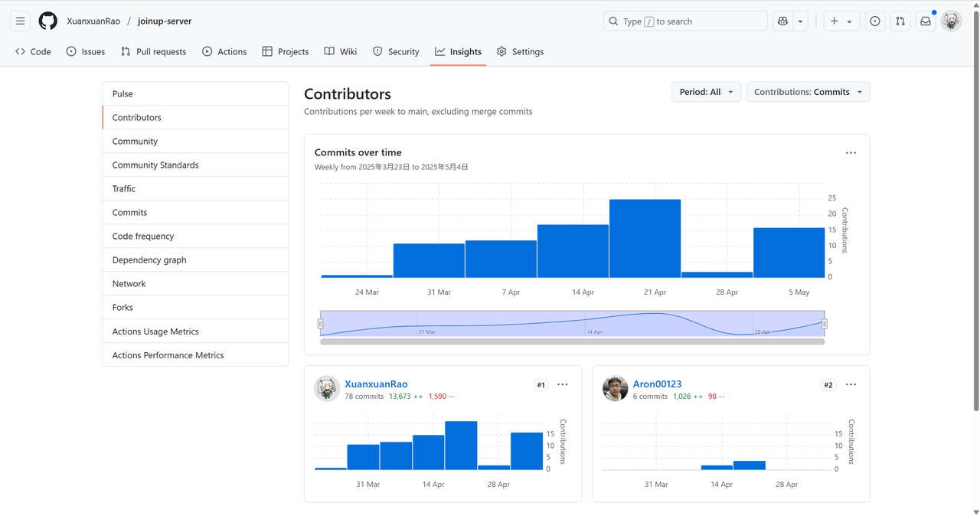
Task: Open Dependency graph in the sidebar
Action: tap(195, 260)
